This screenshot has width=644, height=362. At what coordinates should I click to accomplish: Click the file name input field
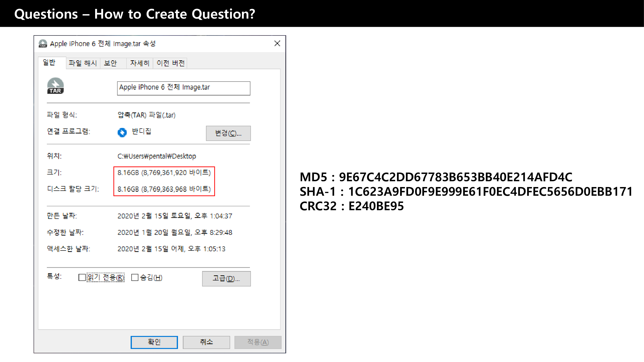(183, 88)
